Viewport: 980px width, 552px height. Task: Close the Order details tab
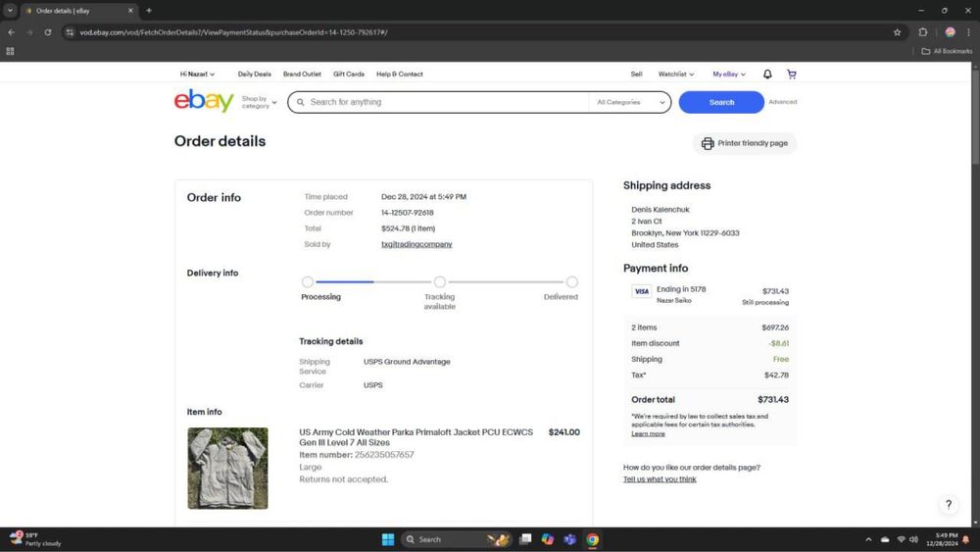pos(130,11)
